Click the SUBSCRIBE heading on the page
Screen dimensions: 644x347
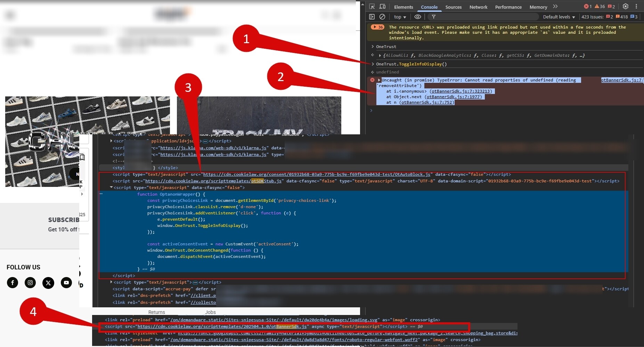point(64,220)
